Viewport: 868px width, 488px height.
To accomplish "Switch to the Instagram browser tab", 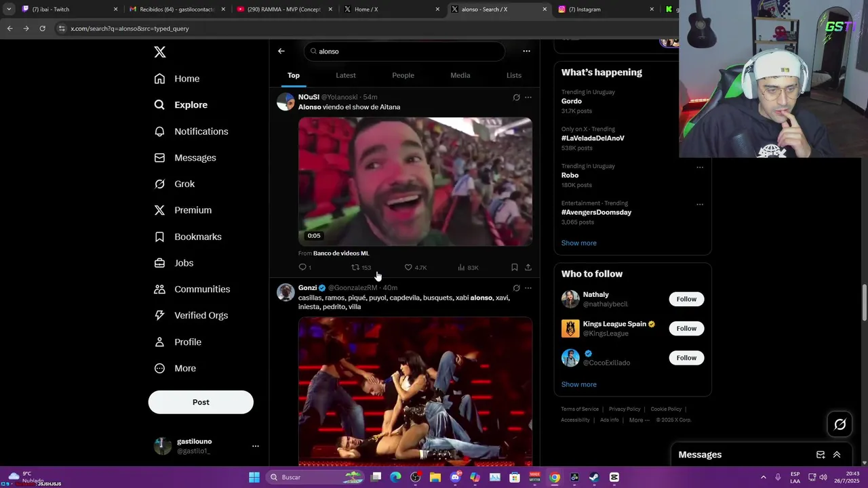I will point(606,9).
